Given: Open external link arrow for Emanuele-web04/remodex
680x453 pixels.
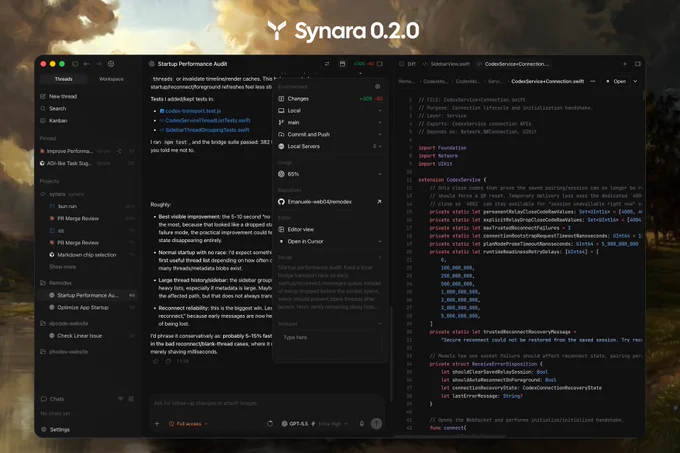Looking at the screenshot, I should pyautogui.click(x=379, y=202).
